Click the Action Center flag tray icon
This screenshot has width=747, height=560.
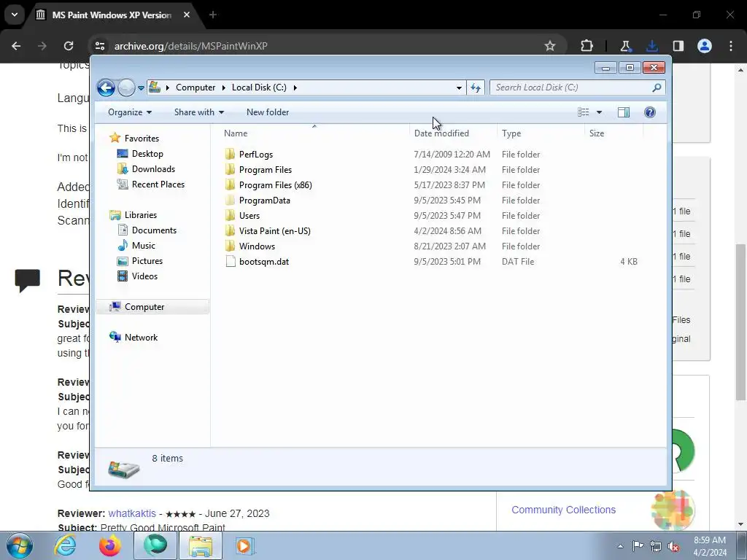tap(638, 546)
